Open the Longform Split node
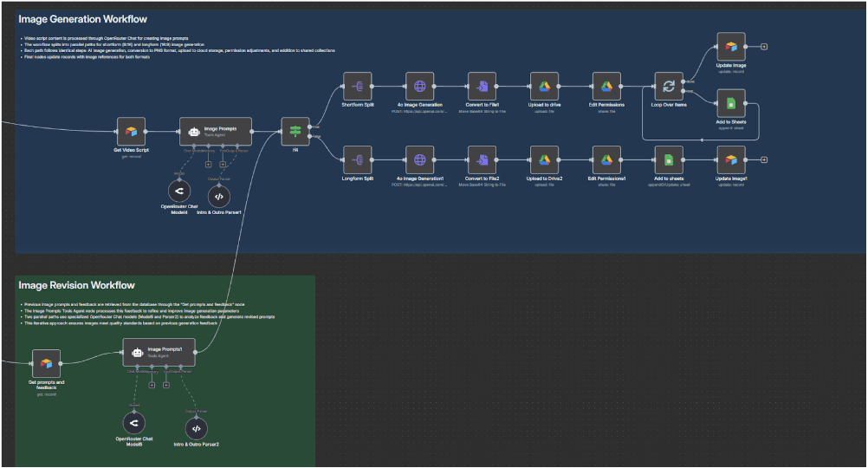 click(x=358, y=159)
